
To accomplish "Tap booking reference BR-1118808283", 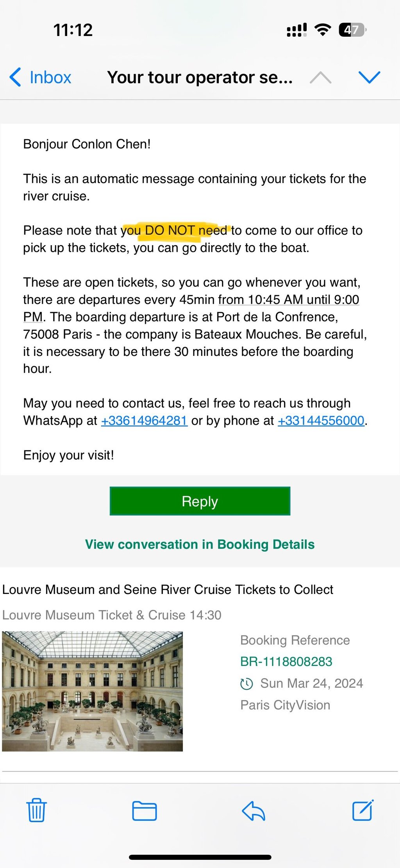I will 286,662.
